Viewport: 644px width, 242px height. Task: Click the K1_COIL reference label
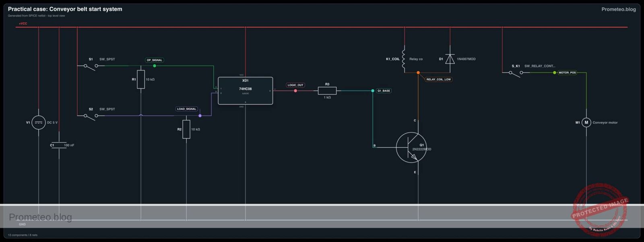point(393,59)
